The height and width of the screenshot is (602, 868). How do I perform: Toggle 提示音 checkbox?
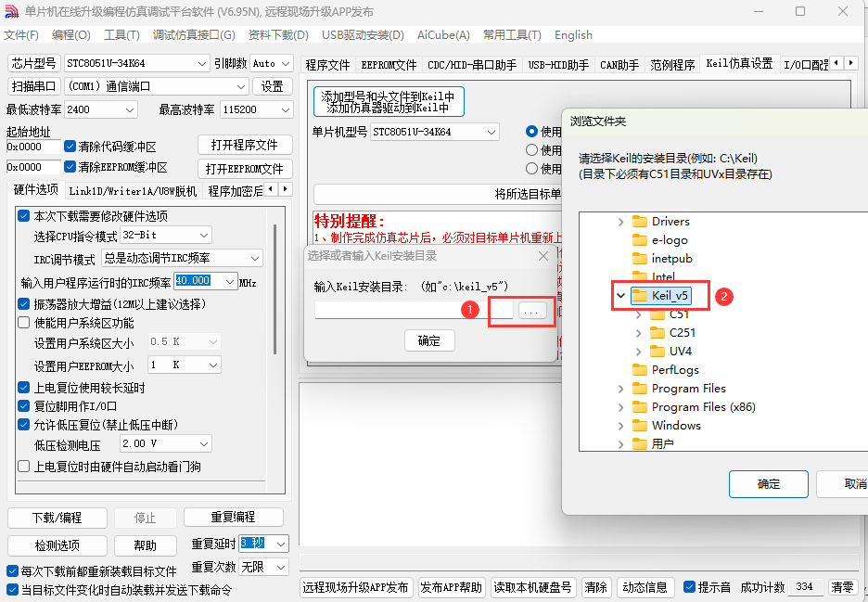689,586
